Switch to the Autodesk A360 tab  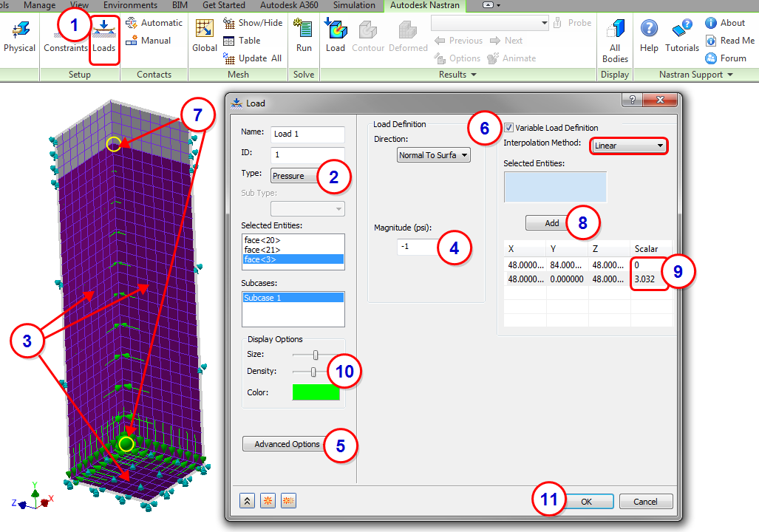(x=289, y=5)
